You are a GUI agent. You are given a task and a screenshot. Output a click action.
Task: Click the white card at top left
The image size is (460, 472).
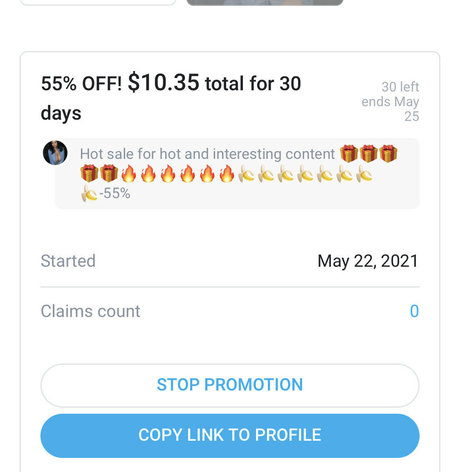tap(98, 2)
